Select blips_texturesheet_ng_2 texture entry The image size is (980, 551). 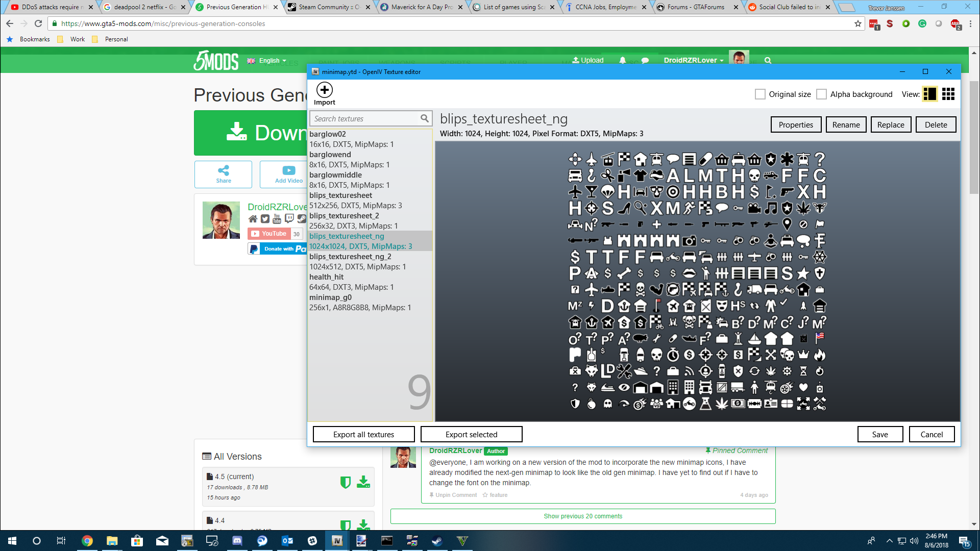[350, 256]
